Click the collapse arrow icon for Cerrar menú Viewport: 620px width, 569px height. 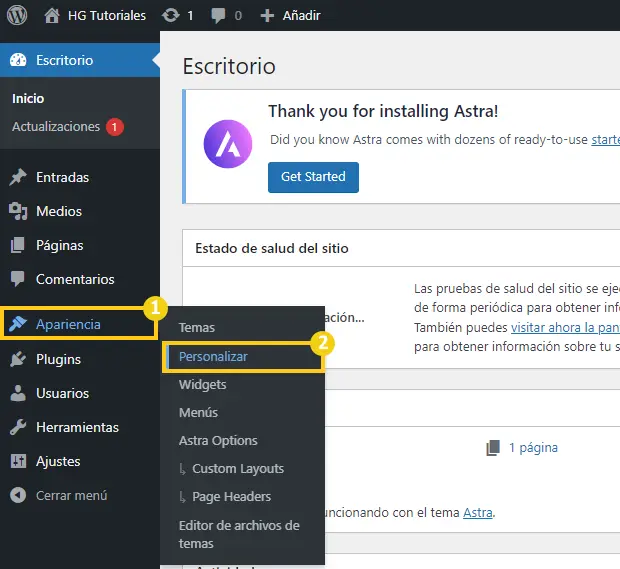18,495
